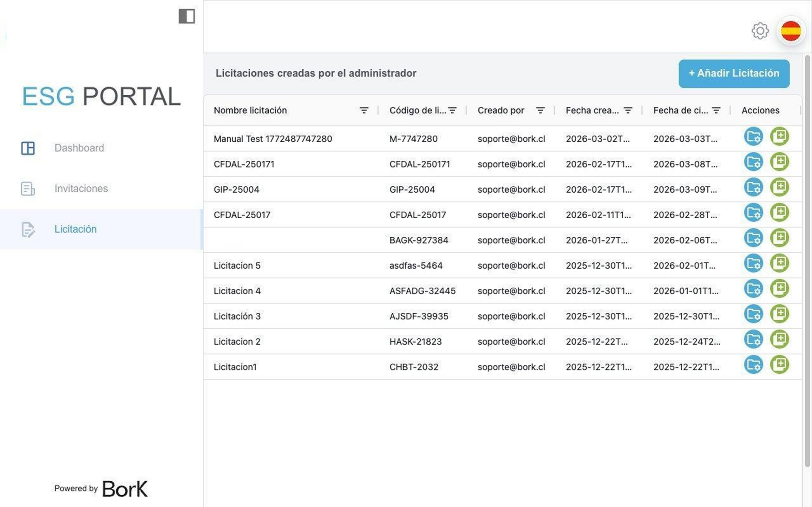Collapse the sidebar with the panel toggle icon
This screenshot has width=812, height=507.
(x=187, y=16)
